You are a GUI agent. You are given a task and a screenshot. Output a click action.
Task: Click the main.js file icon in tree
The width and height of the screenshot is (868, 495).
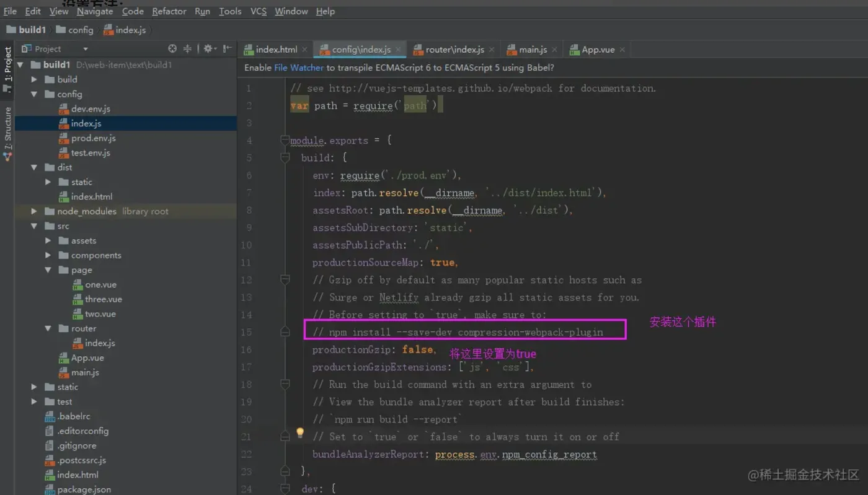coord(64,373)
